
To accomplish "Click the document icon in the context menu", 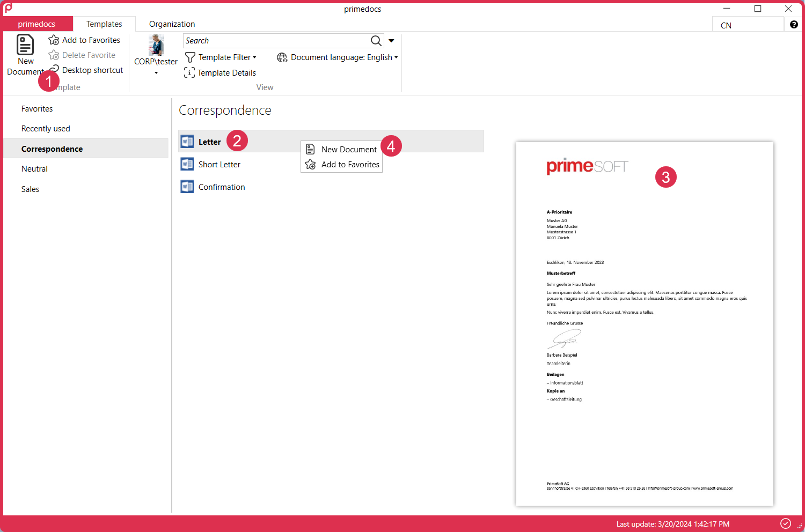I will click(310, 149).
